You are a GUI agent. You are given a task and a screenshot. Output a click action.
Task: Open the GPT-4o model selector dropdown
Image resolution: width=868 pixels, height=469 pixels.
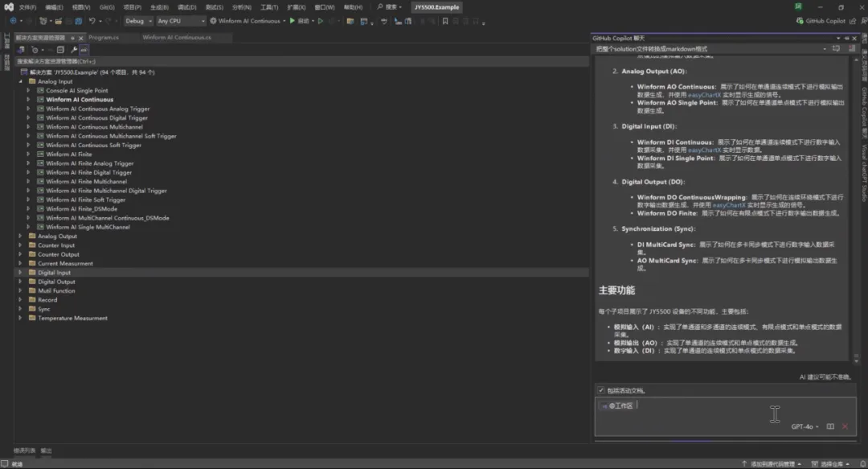[805, 426]
